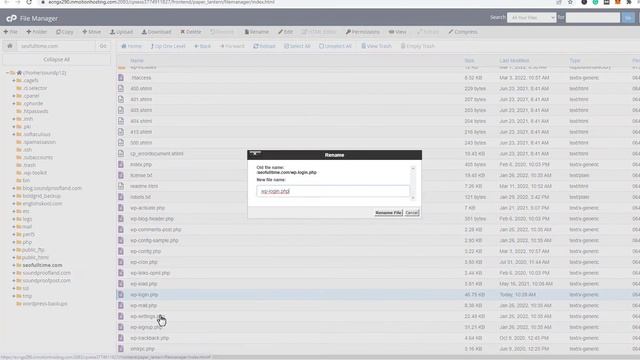Screen dimensions: 640x360
Task: Click file icon of wp-config.php row
Action: coord(121,251)
